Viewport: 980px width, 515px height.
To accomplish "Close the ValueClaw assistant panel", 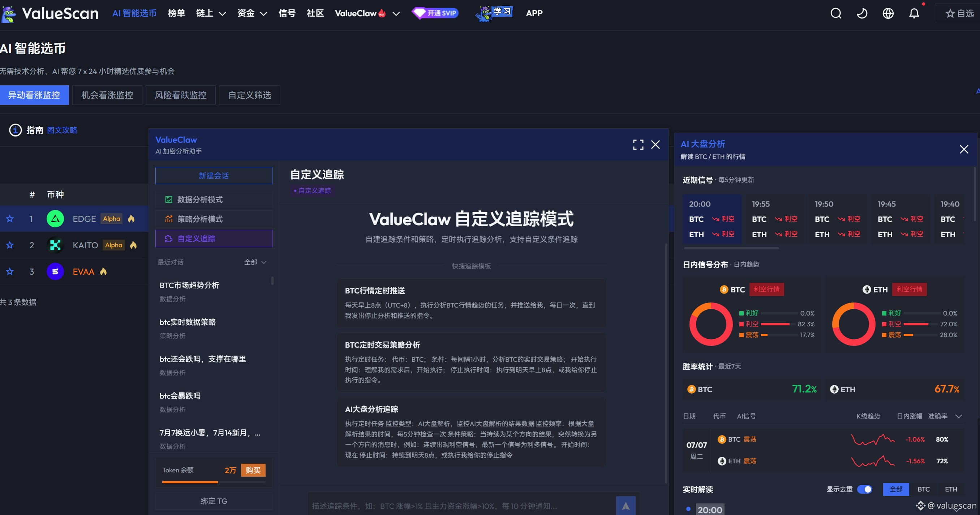I will [656, 145].
